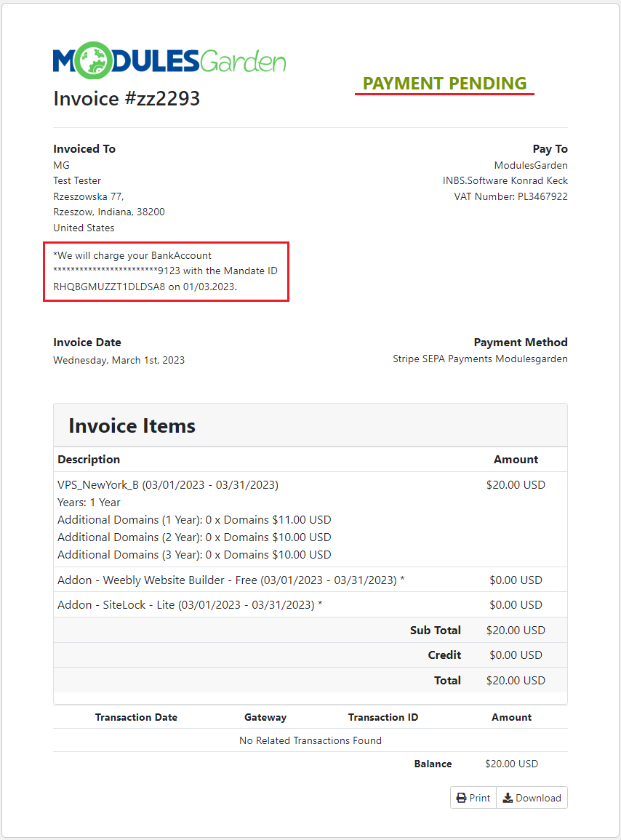Click Additional Domains (3 Year) line
The width and height of the screenshot is (621, 840).
194,554
